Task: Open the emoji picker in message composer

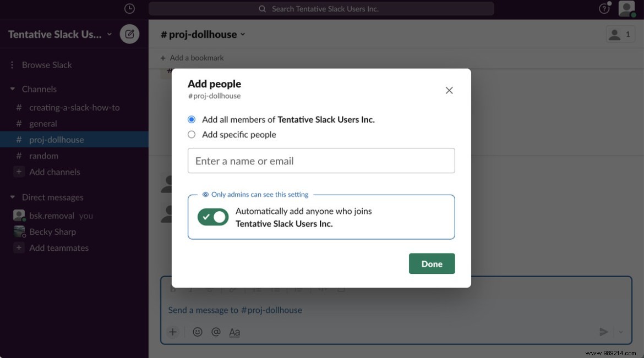Action: point(197,332)
